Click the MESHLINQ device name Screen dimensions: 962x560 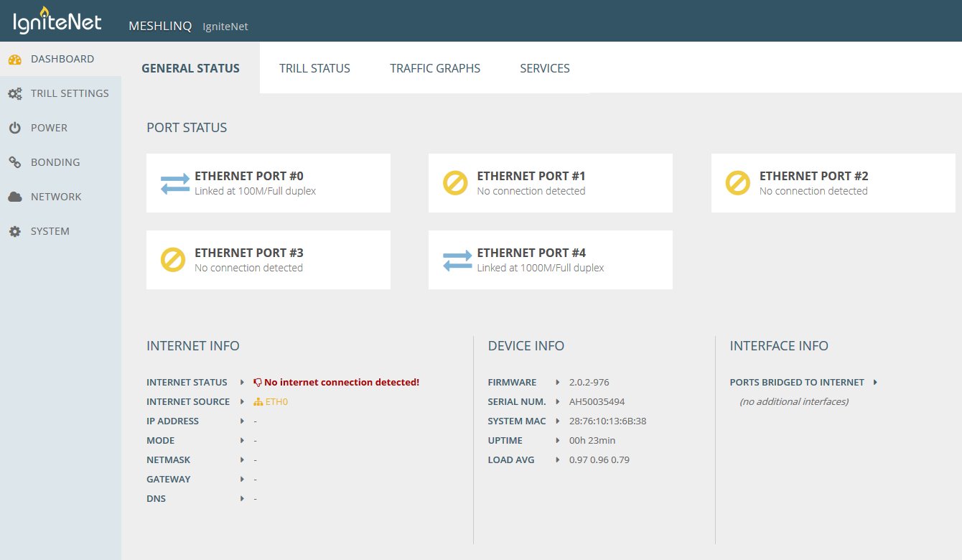(159, 26)
